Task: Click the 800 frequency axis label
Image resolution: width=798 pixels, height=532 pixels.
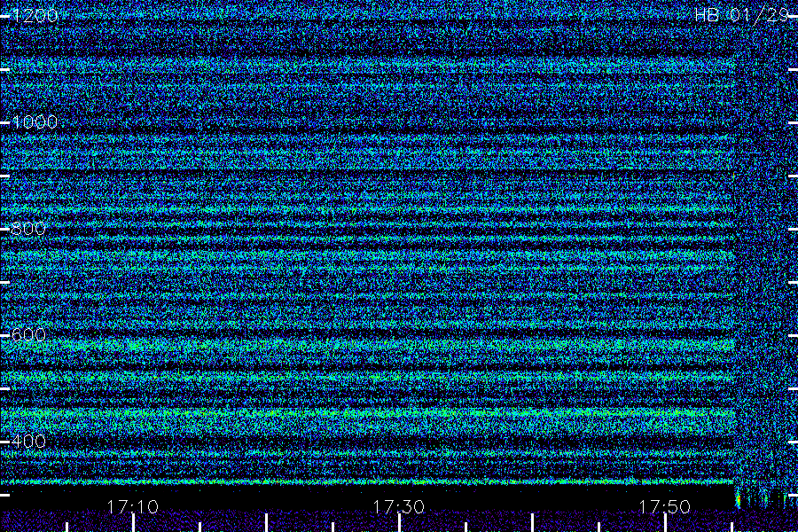Action: (x=28, y=229)
